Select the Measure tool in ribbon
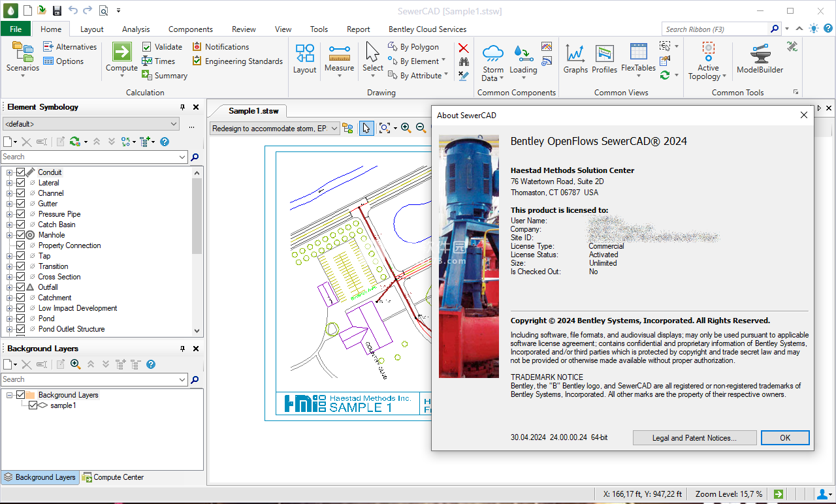Screen dimensions: 836x504 coord(339,53)
